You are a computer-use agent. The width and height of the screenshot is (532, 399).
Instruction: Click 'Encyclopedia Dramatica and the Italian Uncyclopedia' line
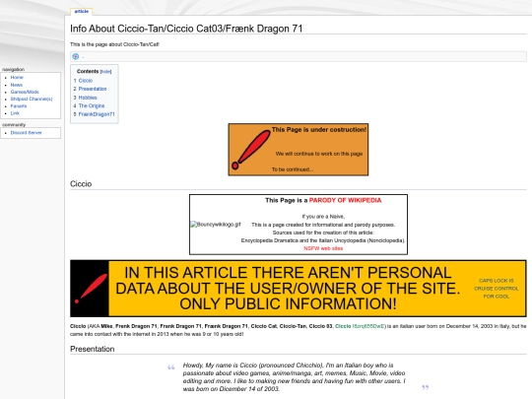pos(323,240)
